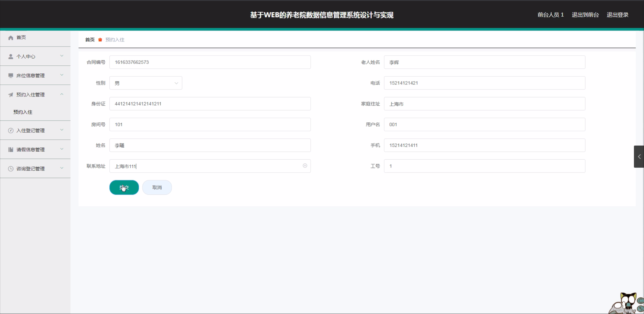Expand 个人中心 menu chevron
644x314 pixels.
[62, 56]
